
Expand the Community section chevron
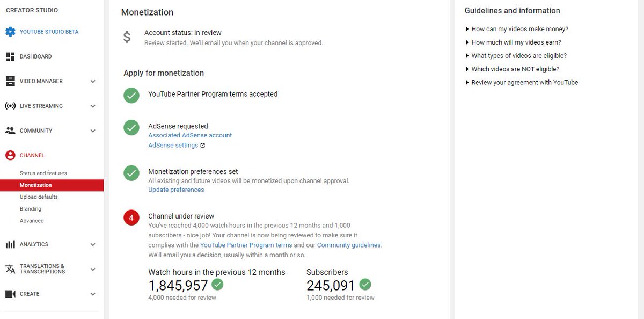(93, 131)
